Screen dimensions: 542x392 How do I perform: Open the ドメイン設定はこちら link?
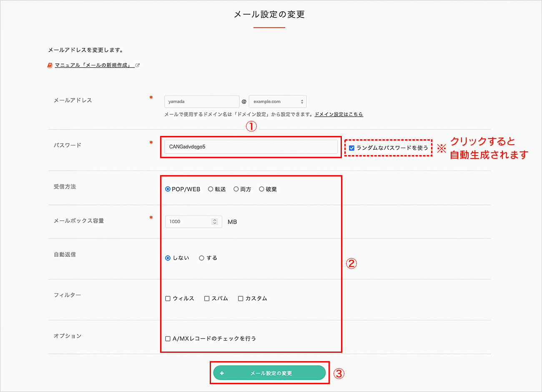tap(339, 114)
